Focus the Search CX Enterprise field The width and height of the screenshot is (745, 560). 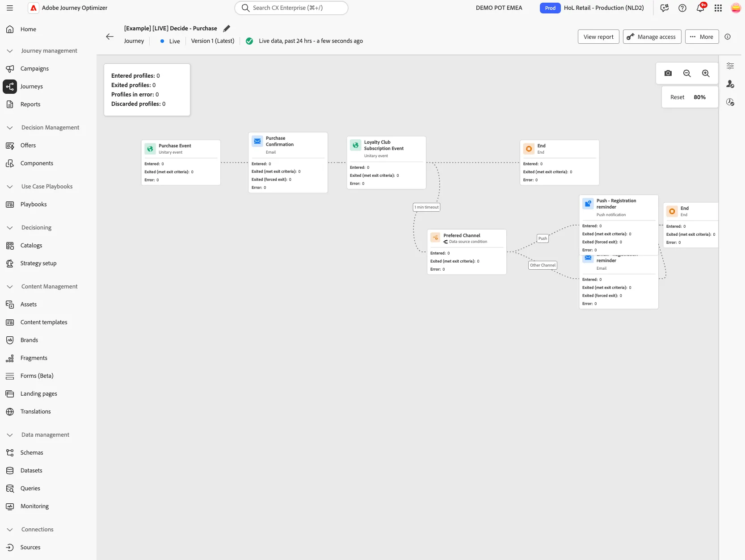291,8
